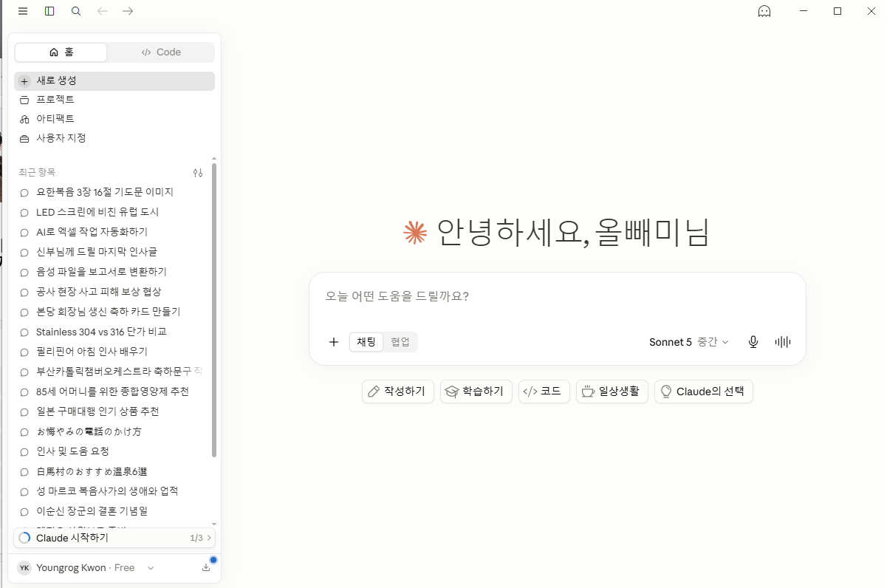Start voice mode waveform icon

(783, 342)
